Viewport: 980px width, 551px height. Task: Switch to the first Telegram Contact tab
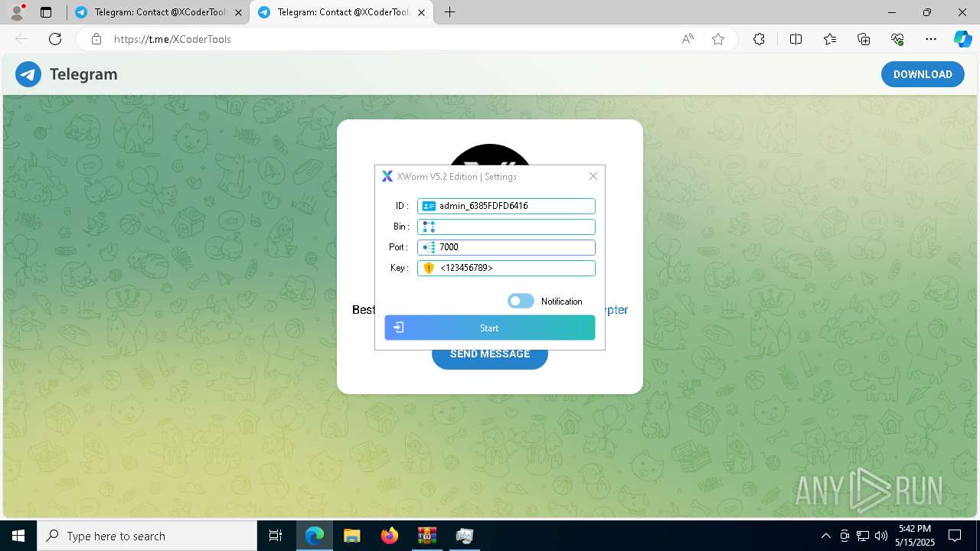159,12
